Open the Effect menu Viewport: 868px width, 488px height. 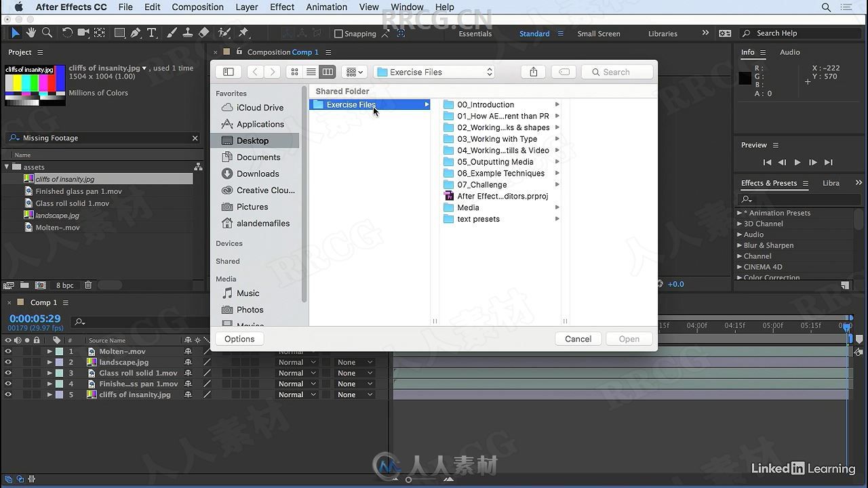click(282, 7)
